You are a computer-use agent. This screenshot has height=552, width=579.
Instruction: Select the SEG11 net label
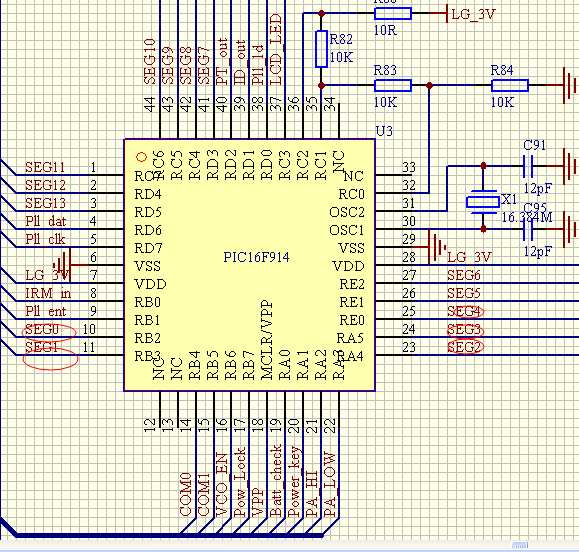pyautogui.click(x=45, y=167)
